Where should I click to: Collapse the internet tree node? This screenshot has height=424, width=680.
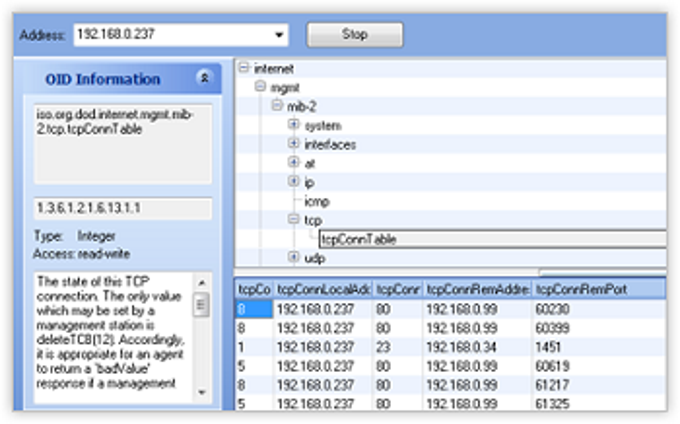point(244,68)
